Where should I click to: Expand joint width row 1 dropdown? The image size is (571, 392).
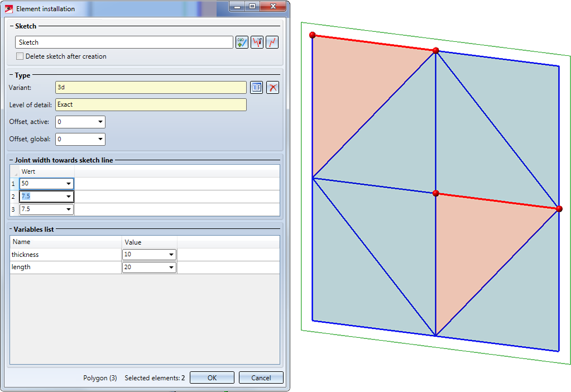point(69,184)
